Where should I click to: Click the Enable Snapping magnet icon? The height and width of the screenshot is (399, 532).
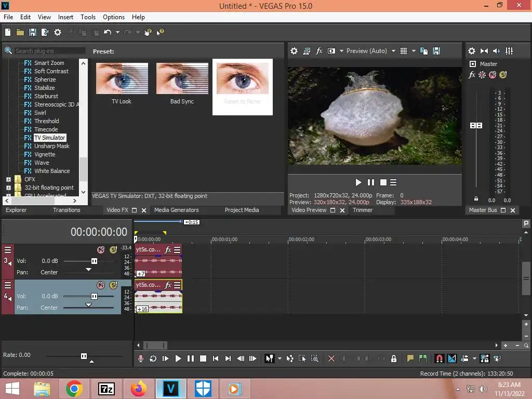point(439,358)
